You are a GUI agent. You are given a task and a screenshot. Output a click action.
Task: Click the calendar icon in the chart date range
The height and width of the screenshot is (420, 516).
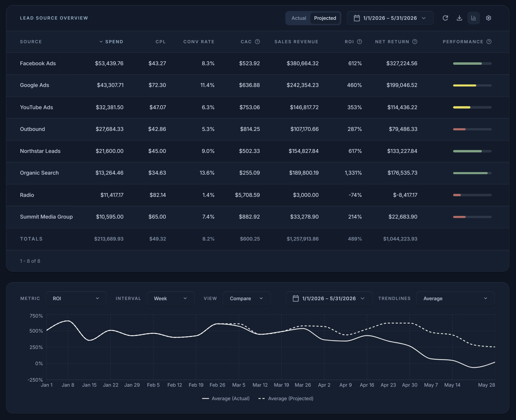295,298
